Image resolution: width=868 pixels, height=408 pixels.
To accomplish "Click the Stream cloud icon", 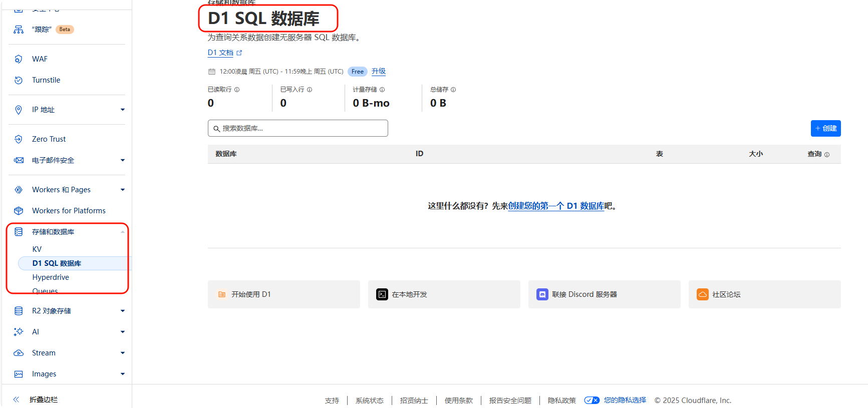I will (19, 353).
